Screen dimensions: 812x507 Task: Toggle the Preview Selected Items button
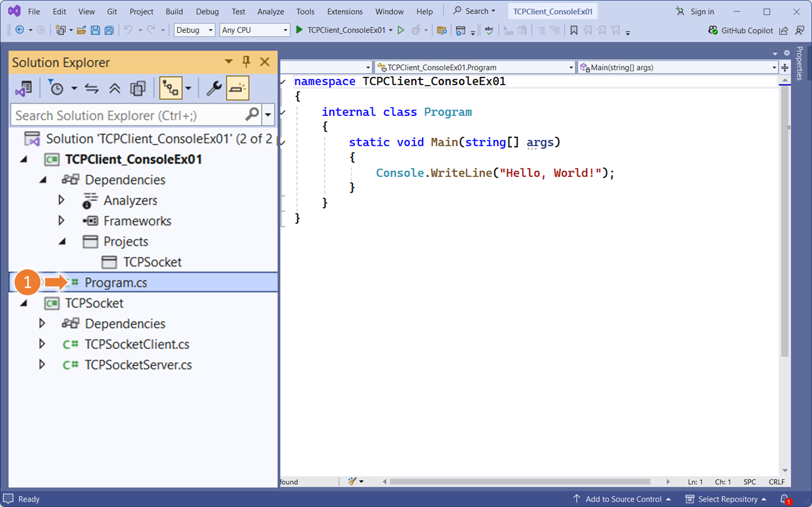pos(237,88)
